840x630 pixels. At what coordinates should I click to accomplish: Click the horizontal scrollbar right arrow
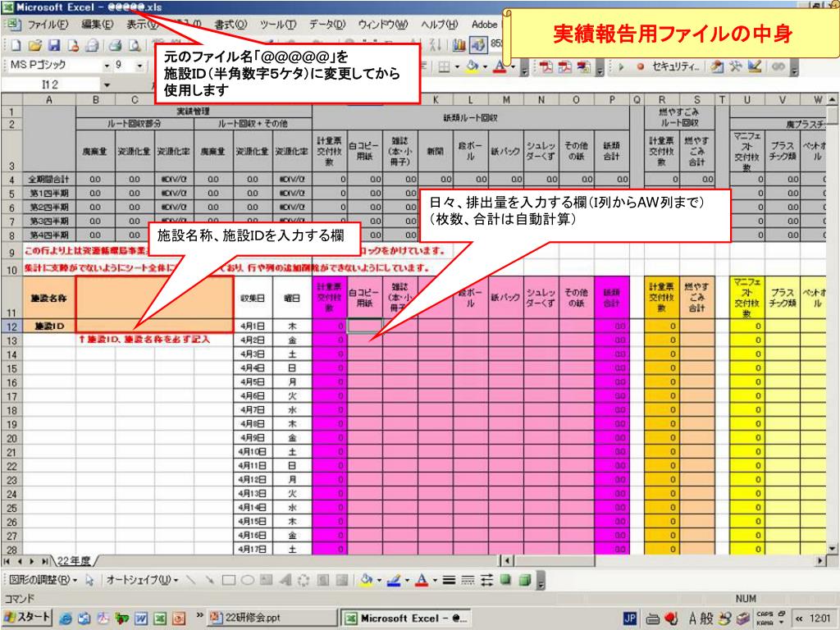pos(821,561)
